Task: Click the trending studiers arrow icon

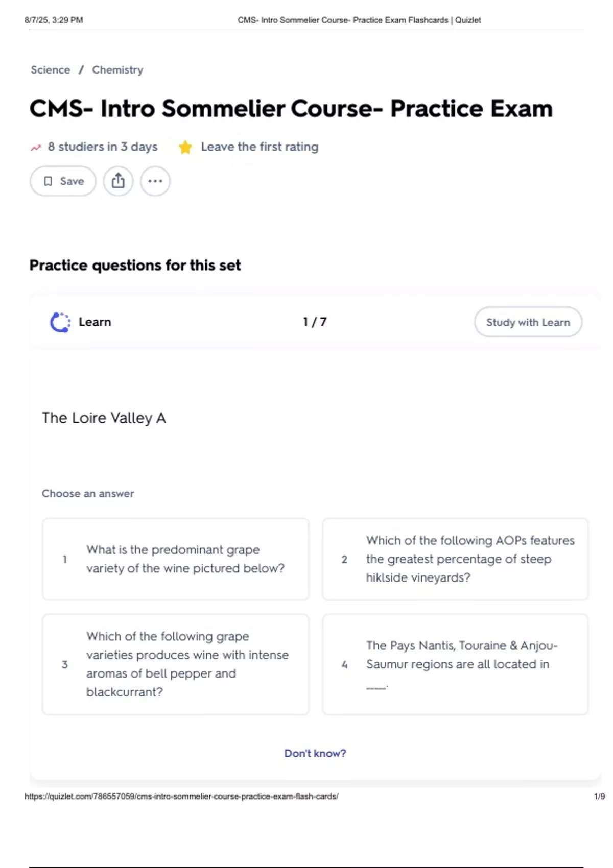Action: [36, 148]
